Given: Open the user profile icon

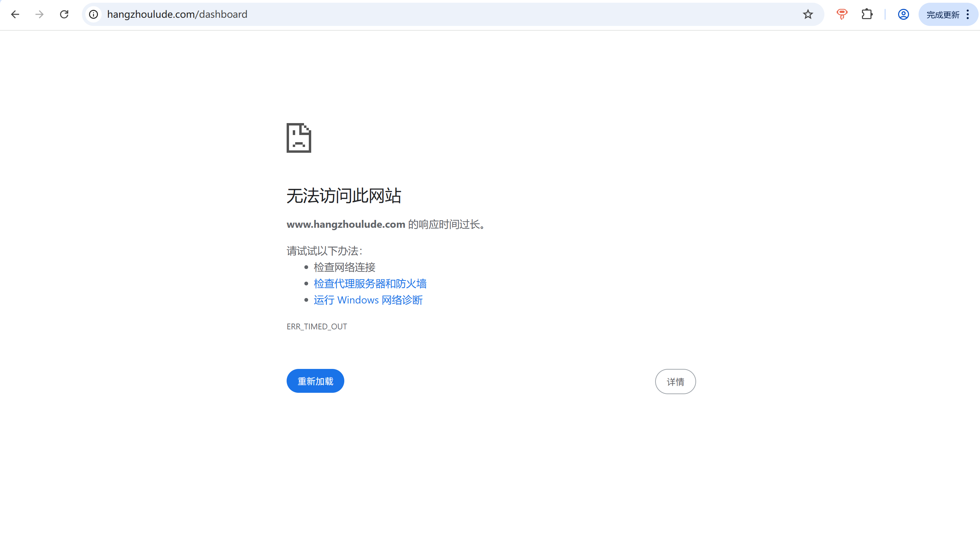Looking at the screenshot, I should pyautogui.click(x=904, y=14).
